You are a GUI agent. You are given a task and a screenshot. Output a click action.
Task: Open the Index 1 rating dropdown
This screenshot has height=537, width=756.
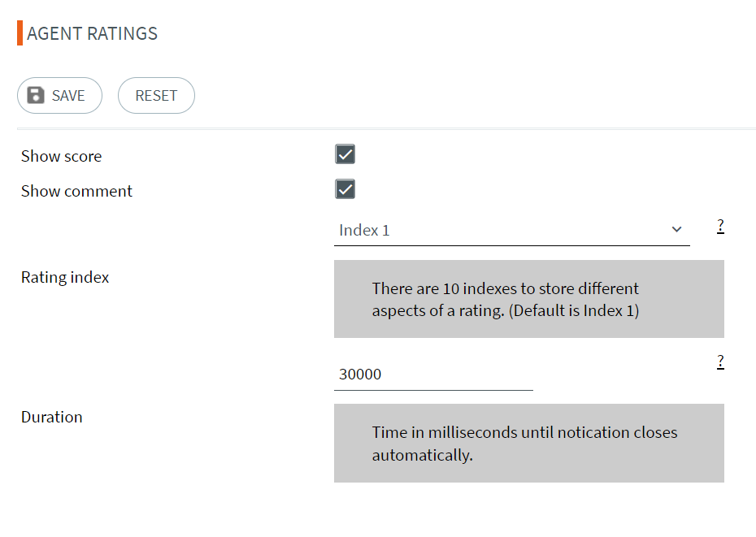[511, 231]
